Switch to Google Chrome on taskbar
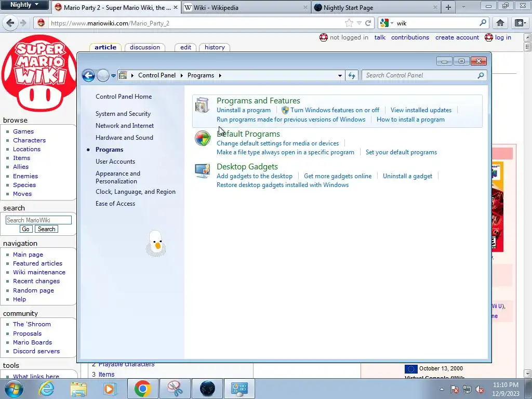The image size is (532, 399). 142,389
